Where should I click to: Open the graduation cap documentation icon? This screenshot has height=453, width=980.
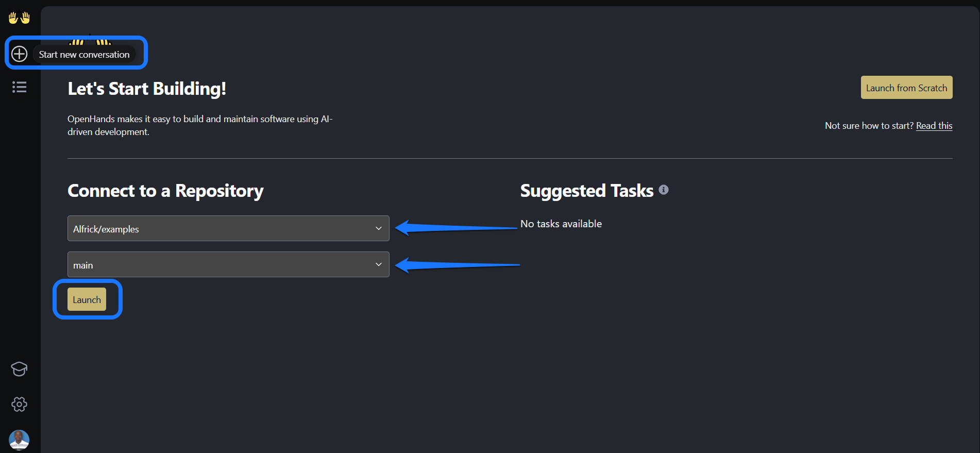tap(20, 369)
